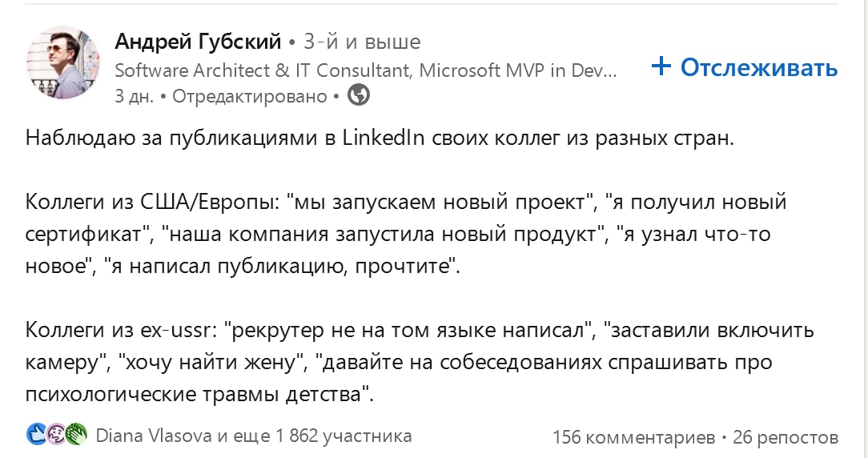Click the plus icon beside Отслеживать
The image size is (868, 458).
[x=661, y=67]
